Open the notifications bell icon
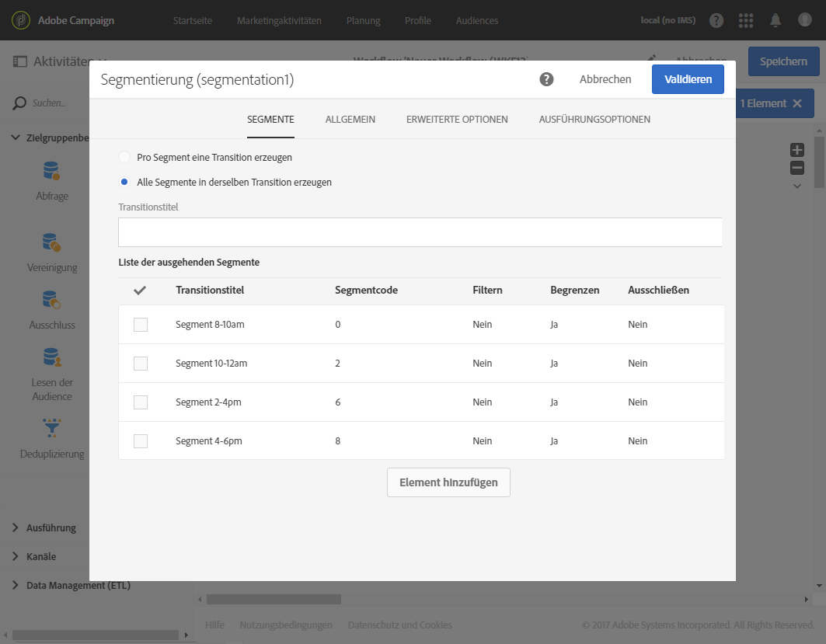 click(x=775, y=20)
